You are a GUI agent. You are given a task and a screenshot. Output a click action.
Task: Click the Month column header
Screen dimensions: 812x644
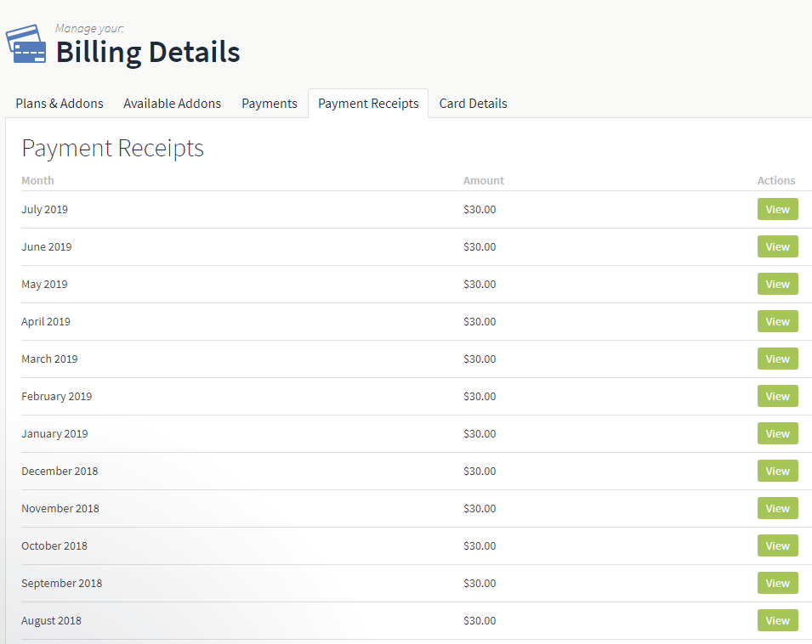point(37,180)
